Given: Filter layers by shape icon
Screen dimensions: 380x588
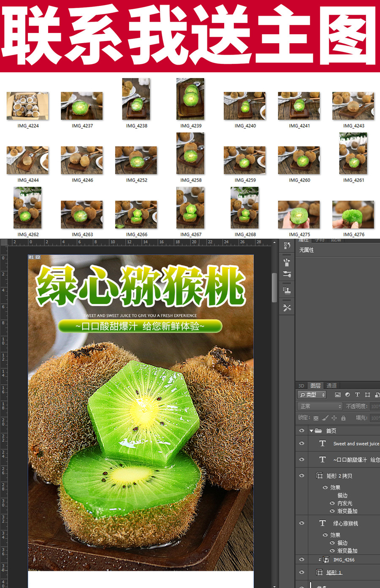Looking at the screenshot, I should [x=367, y=395].
